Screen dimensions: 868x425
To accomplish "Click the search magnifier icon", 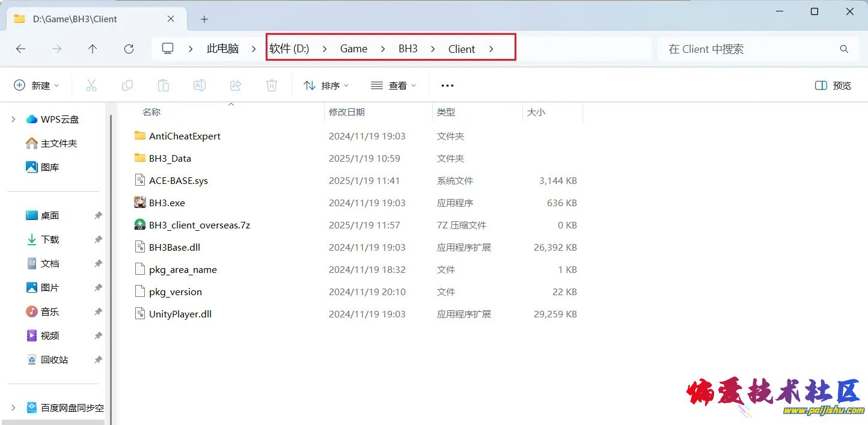I will click(844, 49).
